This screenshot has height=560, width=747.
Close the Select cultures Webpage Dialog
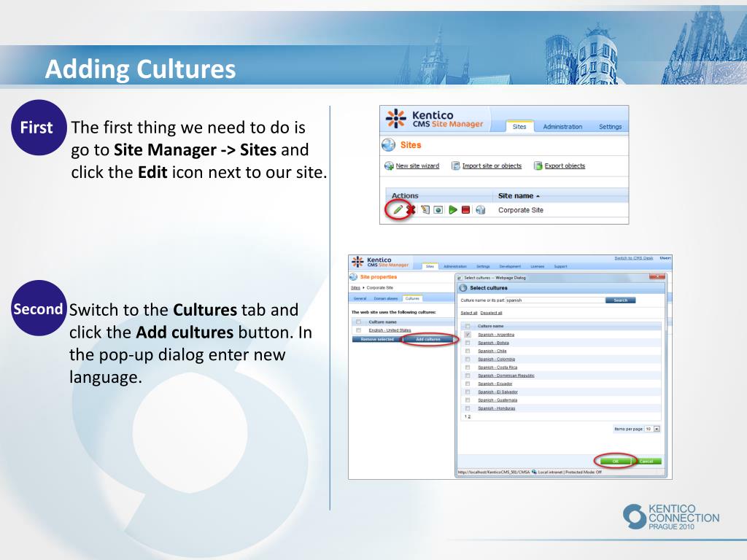pyautogui.click(x=657, y=276)
